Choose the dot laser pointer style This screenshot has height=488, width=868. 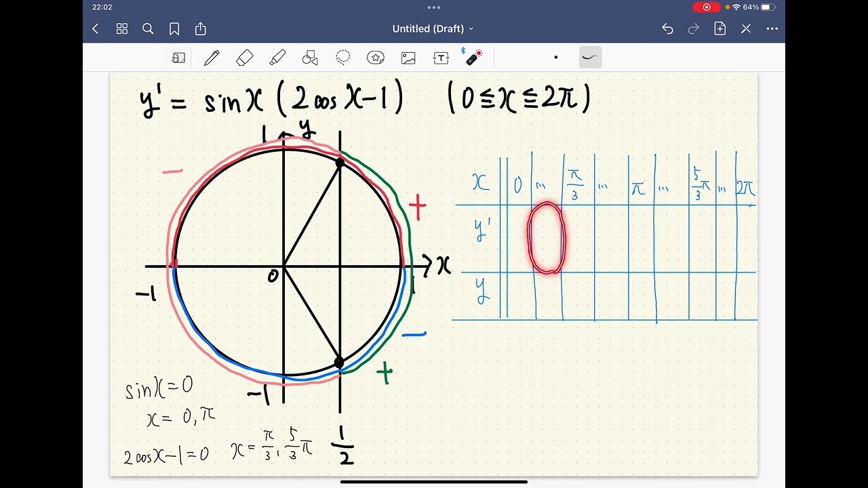pos(556,58)
